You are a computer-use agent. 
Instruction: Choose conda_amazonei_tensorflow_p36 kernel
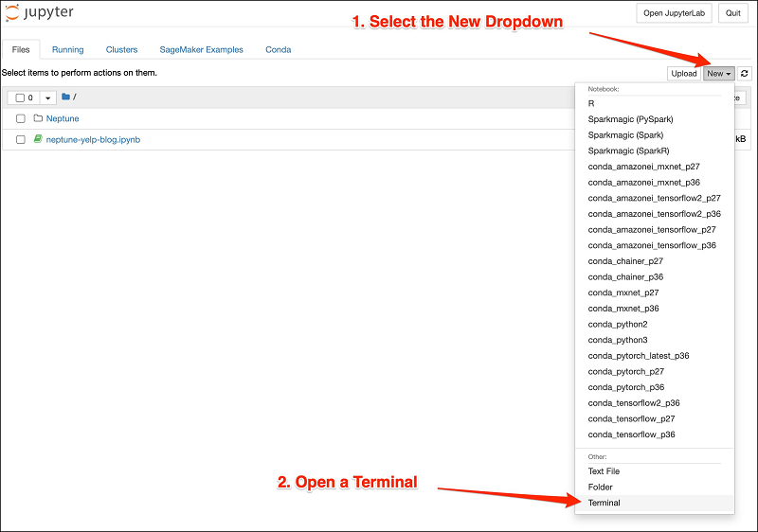[x=655, y=245]
